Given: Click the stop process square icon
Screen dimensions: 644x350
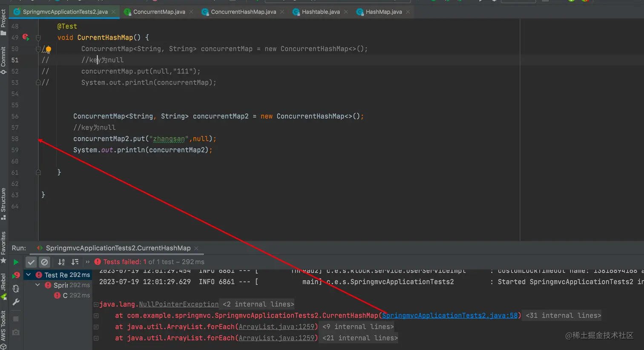Looking at the screenshot, I should [16, 318].
